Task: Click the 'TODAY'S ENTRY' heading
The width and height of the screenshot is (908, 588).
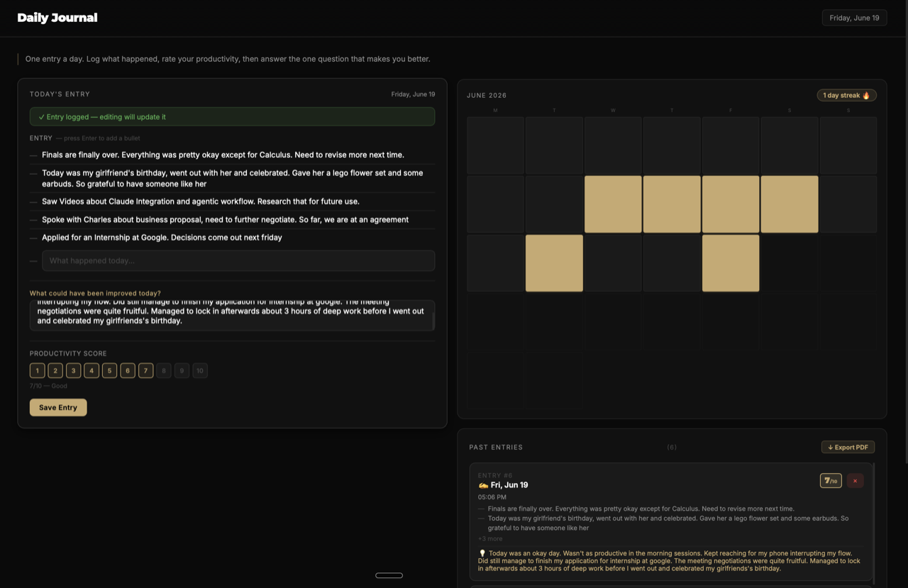Action: [x=60, y=94]
